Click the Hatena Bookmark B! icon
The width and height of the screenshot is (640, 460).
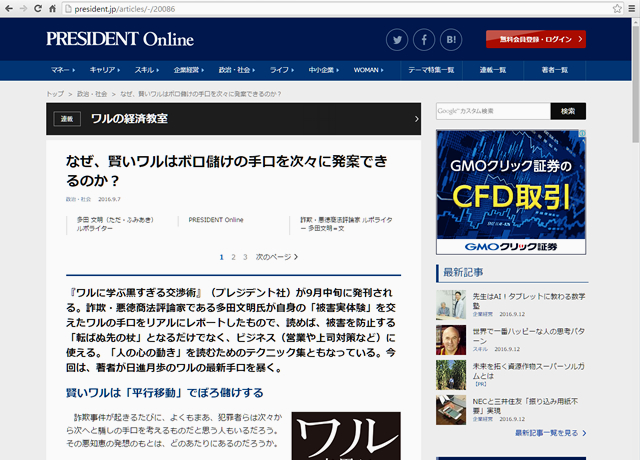450,40
